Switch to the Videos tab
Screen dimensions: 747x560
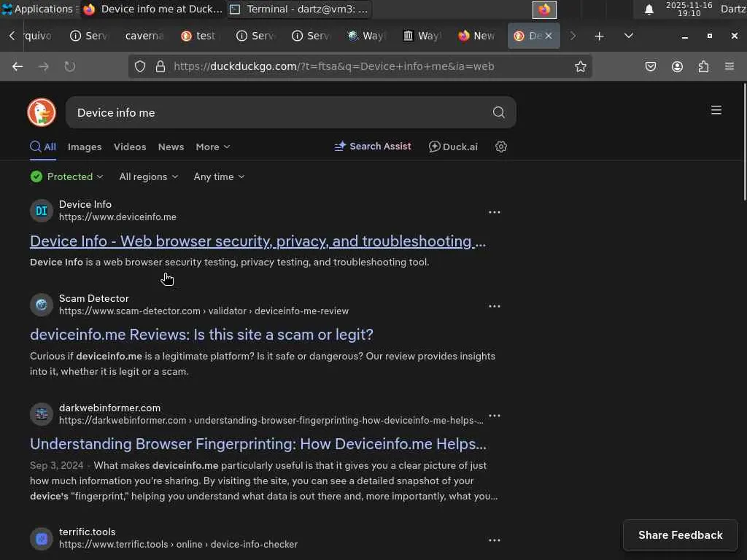[130, 147]
